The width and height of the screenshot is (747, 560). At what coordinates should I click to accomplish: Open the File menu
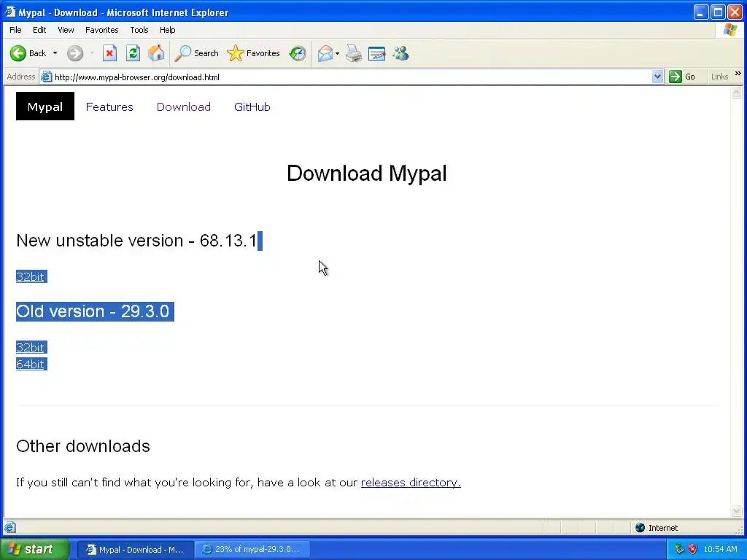coord(15,30)
